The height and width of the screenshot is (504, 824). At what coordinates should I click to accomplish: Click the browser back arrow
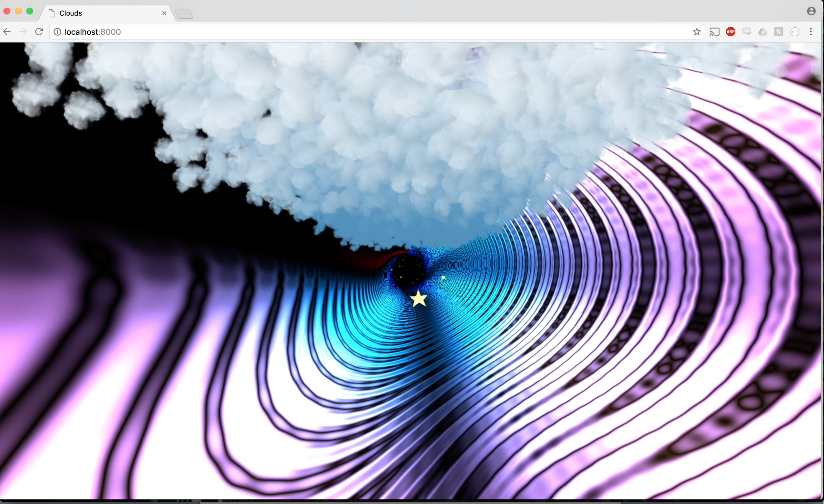(x=7, y=32)
